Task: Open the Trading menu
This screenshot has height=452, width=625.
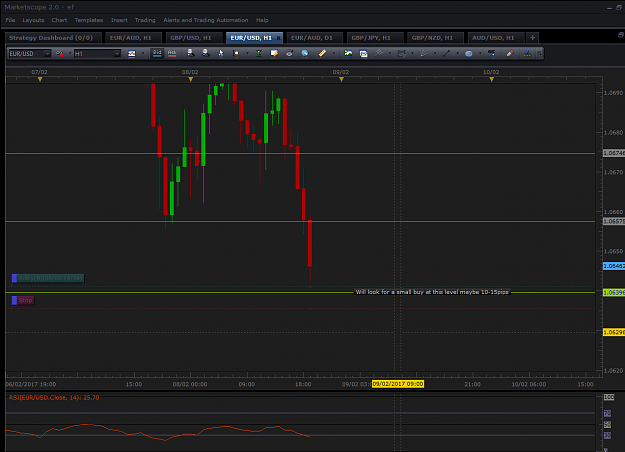Action: (x=145, y=20)
